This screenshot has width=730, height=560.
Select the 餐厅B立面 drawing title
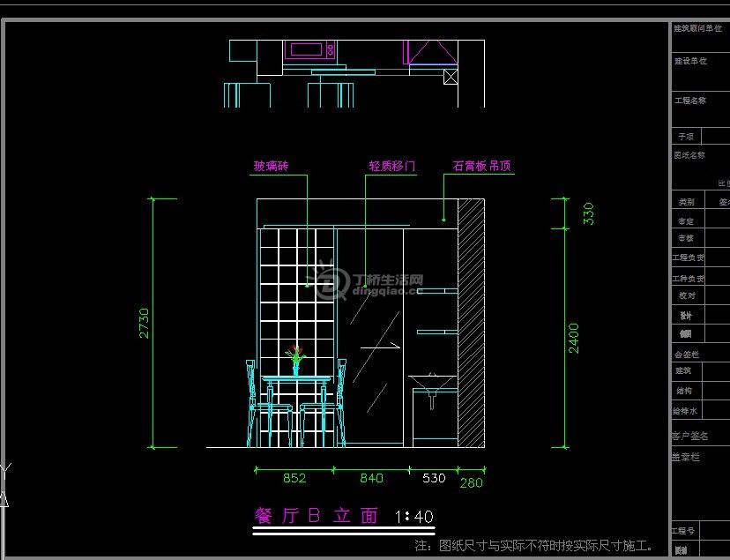tap(316, 516)
